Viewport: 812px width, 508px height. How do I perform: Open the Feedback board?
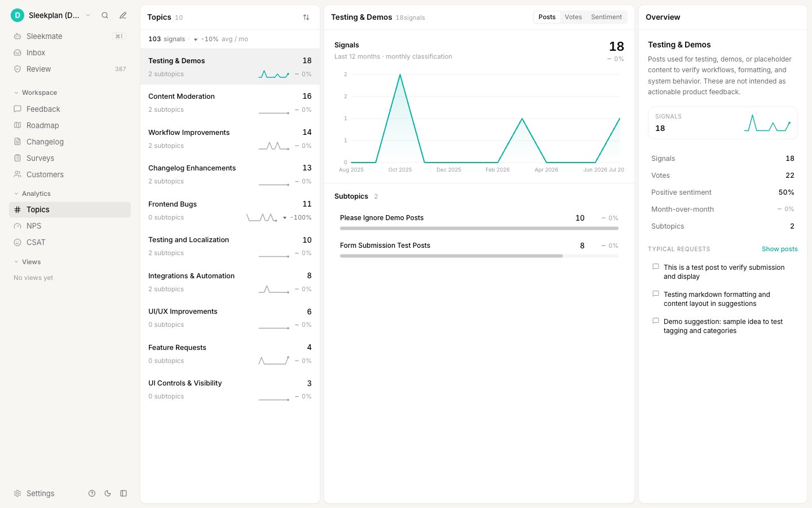tap(70, 109)
